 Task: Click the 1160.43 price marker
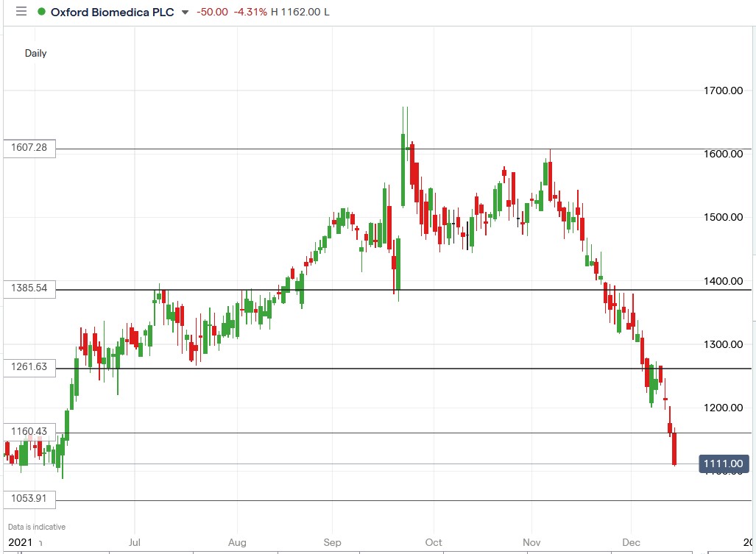(29, 430)
